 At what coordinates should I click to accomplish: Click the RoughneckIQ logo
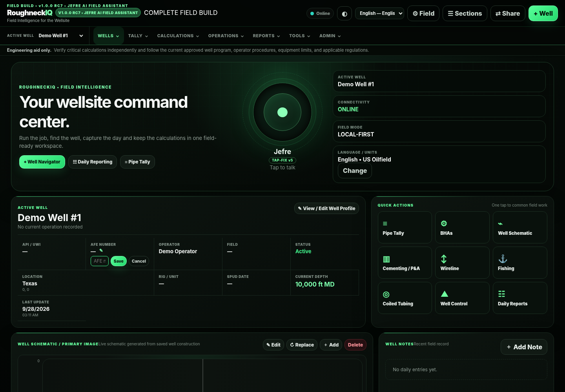pos(30,13)
